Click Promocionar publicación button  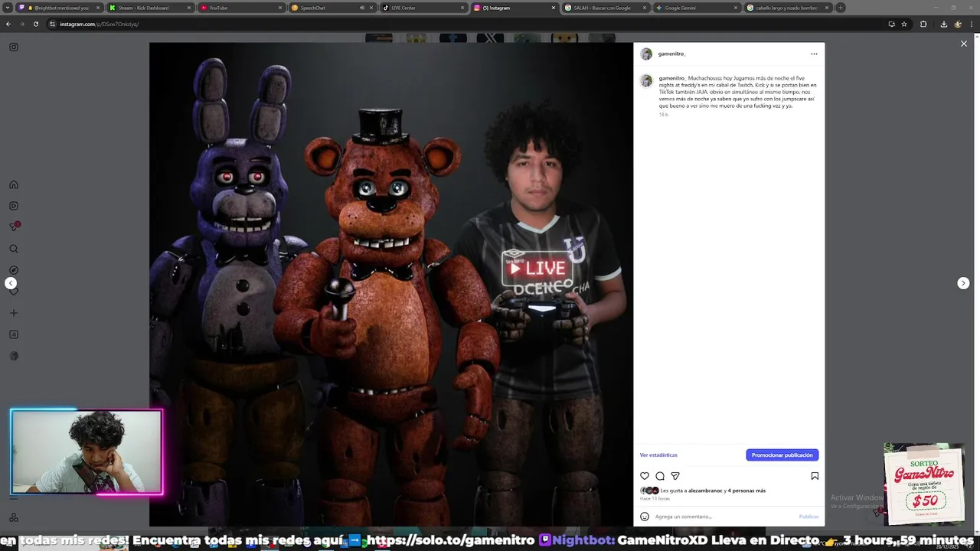(x=782, y=455)
